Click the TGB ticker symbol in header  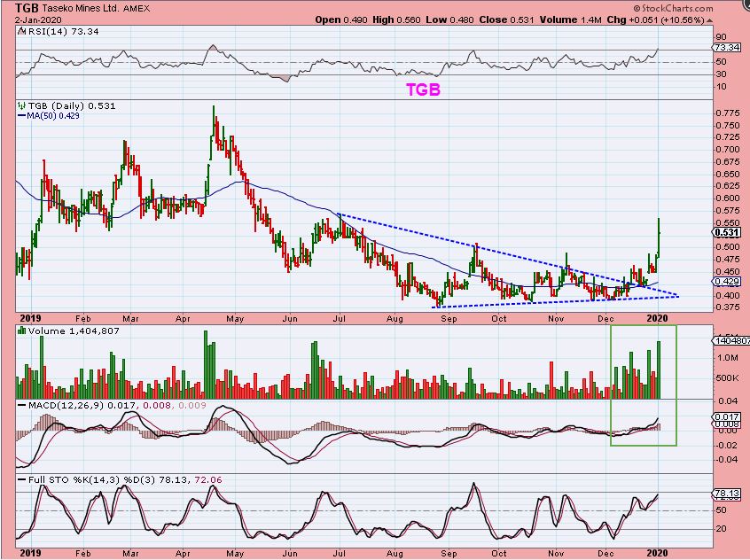click(x=27, y=8)
